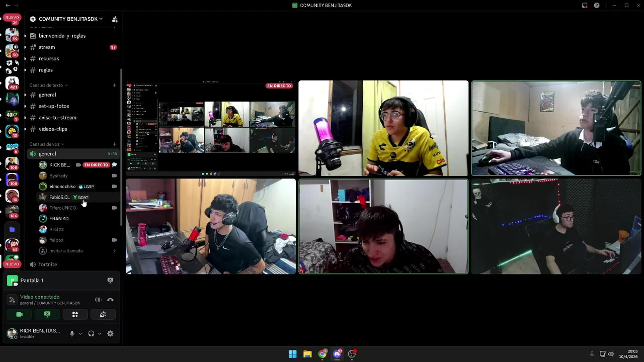The width and height of the screenshot is (644, 362).
Task: Open Windows Start menu
Action: (292, 354)
